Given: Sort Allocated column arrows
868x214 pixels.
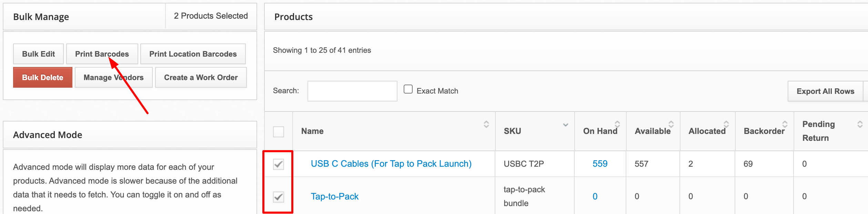Looking at the screenshot, I should [726, 124].
